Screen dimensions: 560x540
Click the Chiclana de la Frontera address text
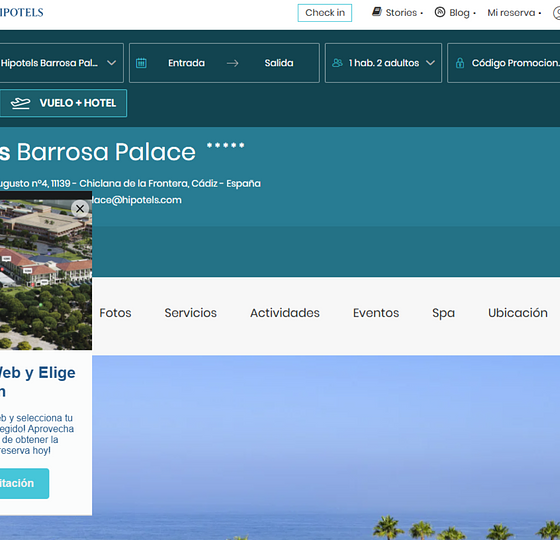point(130,184)
